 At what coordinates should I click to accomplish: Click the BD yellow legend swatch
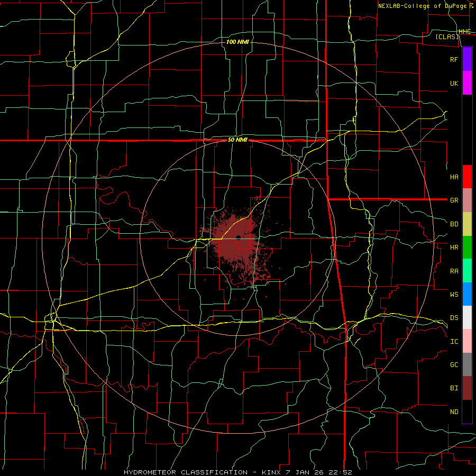(467, 224)
